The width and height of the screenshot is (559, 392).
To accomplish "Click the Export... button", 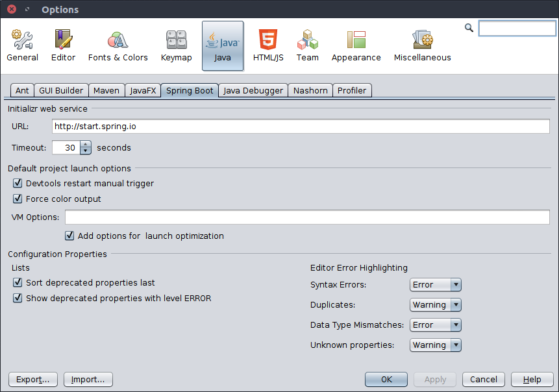I will click(33, 380).
